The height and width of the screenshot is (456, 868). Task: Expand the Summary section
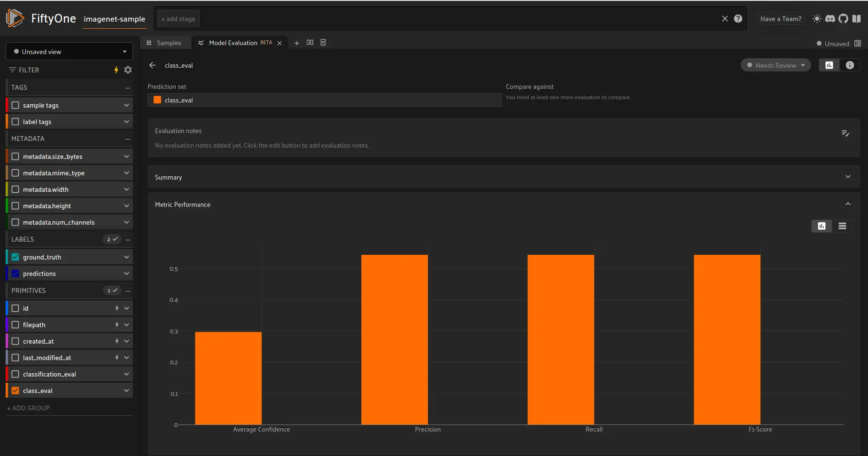click(x=848, y=177)
